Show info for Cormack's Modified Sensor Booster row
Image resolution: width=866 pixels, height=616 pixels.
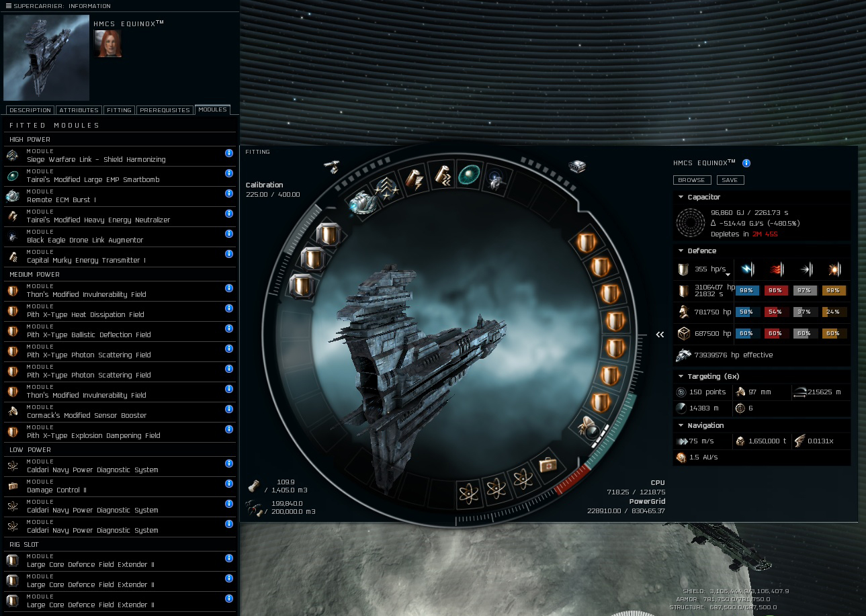(229, 409)
